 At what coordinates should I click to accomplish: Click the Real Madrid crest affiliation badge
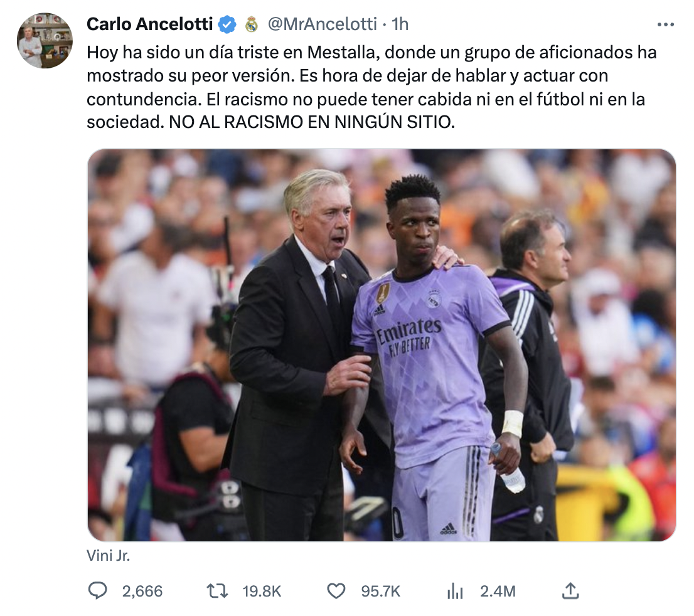tap(252, 24)
